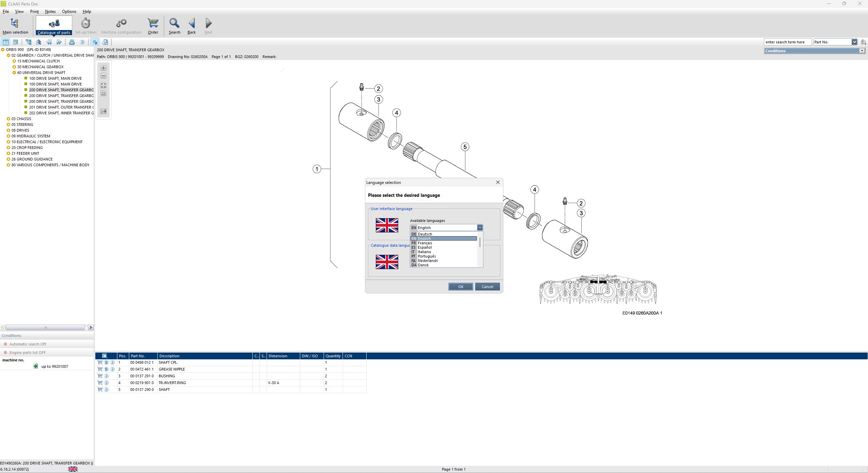This screenshot has width=868, height=473.
Task: Expand the 03 CHASSIS tree node
Action: (8, 119)
